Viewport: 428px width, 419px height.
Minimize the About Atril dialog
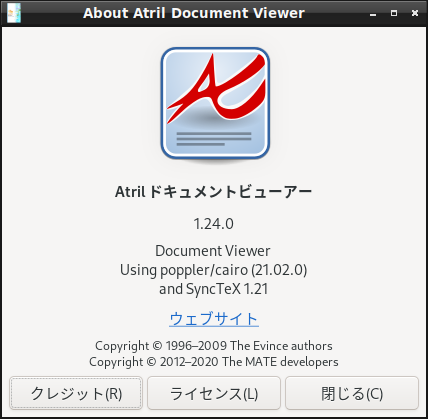[373, 14]
